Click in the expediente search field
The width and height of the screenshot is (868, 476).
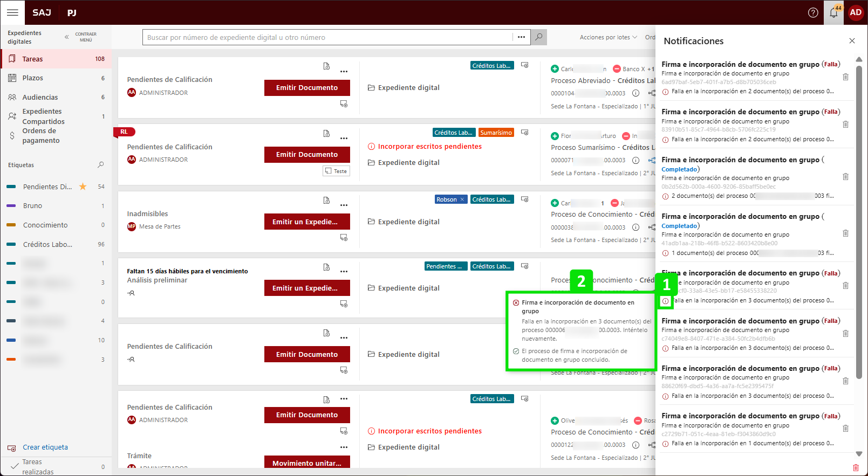(x=327, y=37)
